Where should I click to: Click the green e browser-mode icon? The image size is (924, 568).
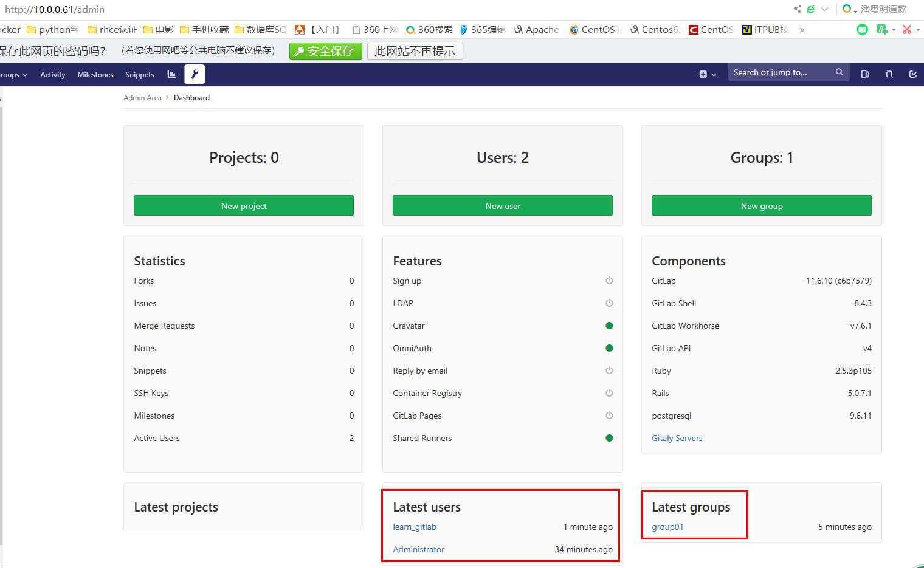(811, 9)
